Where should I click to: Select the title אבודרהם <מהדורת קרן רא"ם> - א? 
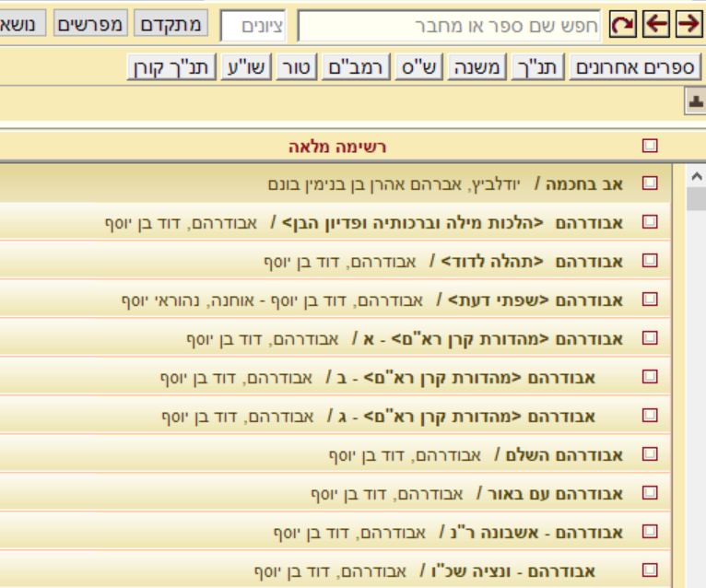pyautogui.click(x=493, y=339)
